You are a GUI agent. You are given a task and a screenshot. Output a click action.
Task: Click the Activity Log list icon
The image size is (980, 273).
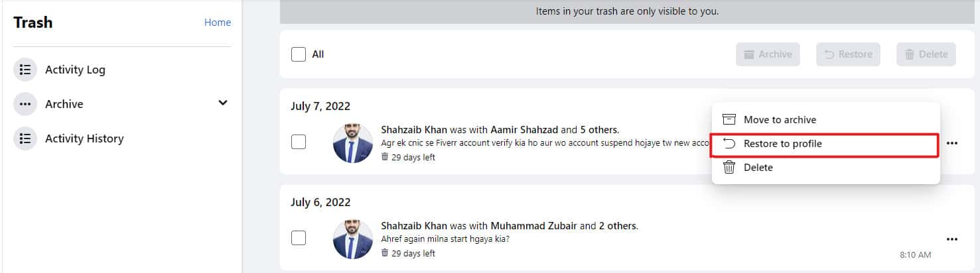coord(25,70)
